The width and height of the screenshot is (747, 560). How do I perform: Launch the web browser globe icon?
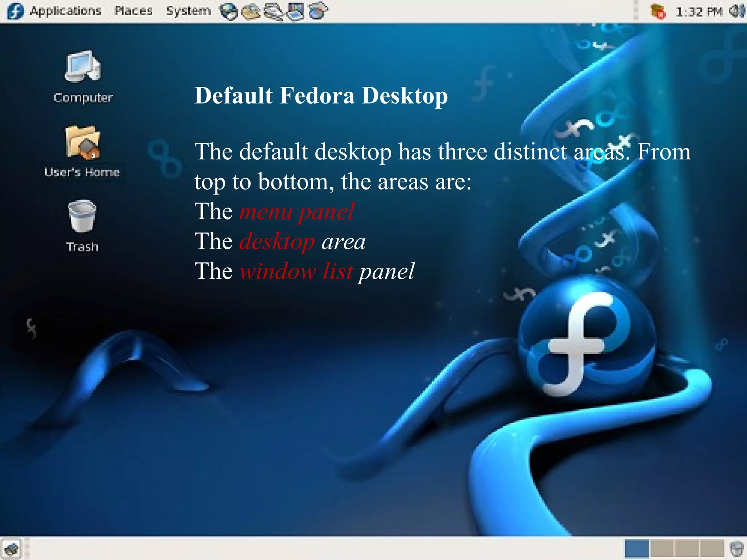(x=229, y=12)
